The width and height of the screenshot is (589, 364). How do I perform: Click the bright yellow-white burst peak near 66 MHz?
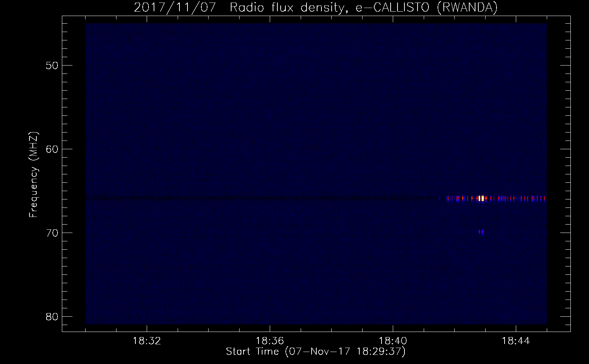pyautogui.click(x=481, y=198)
